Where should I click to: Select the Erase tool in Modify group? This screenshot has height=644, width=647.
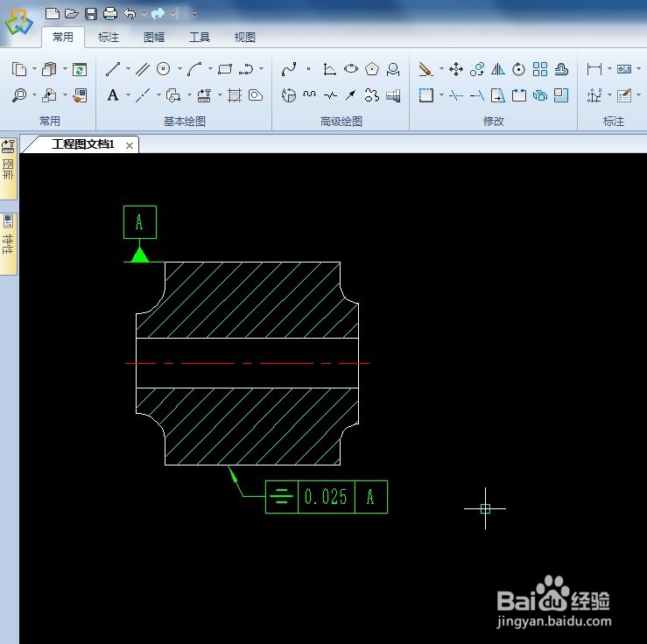[425, 69]
